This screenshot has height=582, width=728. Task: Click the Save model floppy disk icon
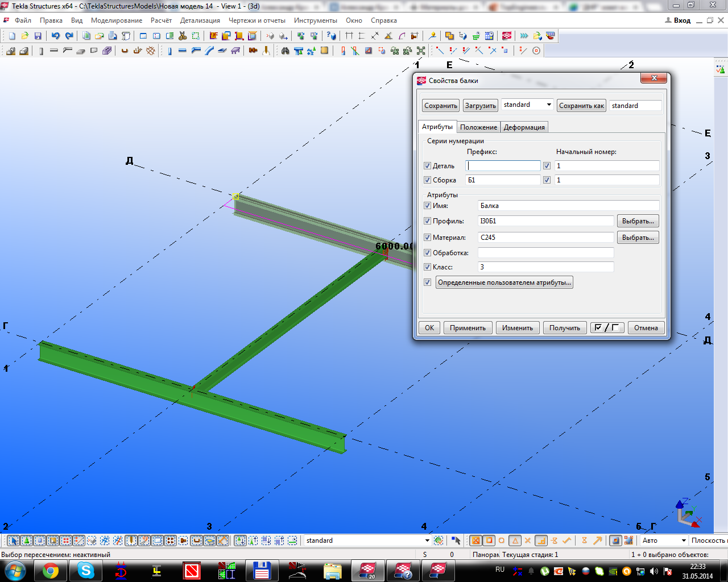pos(38,36)
